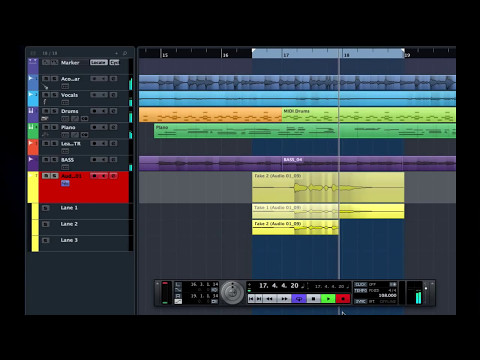
Task: Mute the Drums track
Action: click(46, 111)
